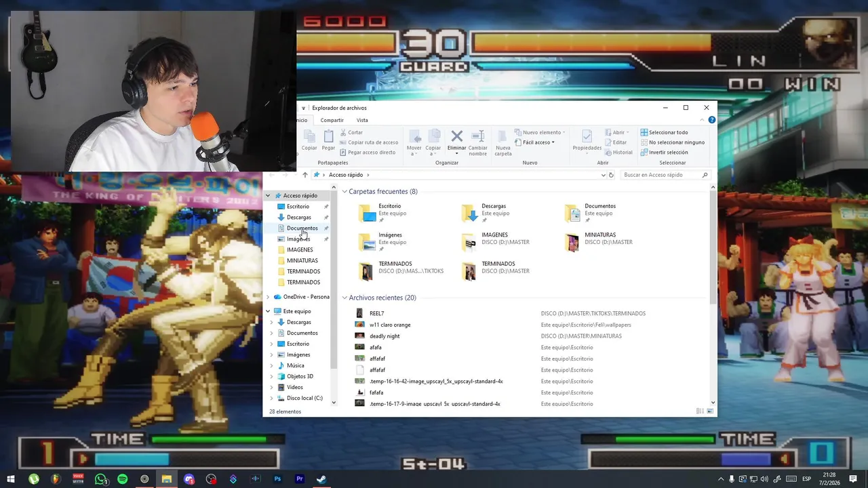Click the refresh icon next to address bar
The width and height of the screenshot is (868, 488).
coord(611,175)
